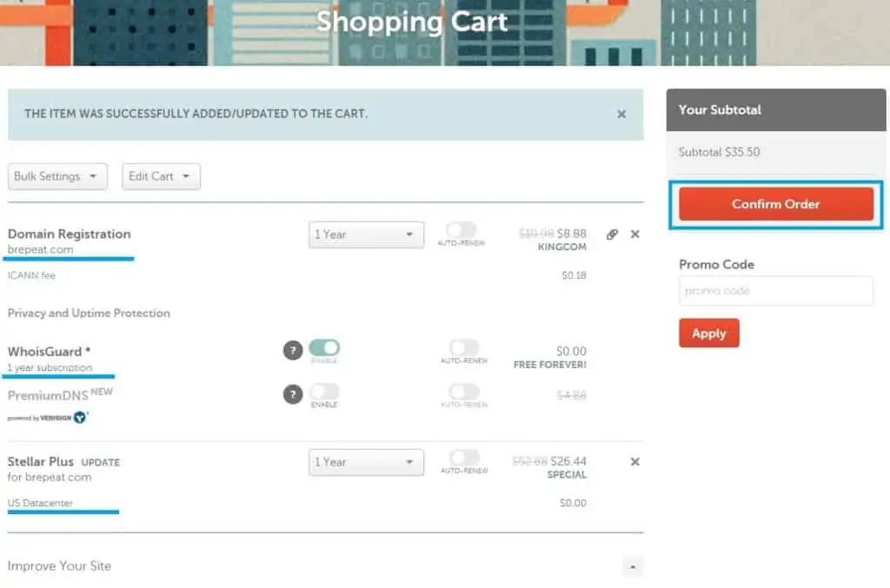Apply the promo code
Viewport: 890px width, 588px height.
click(709, 333)
